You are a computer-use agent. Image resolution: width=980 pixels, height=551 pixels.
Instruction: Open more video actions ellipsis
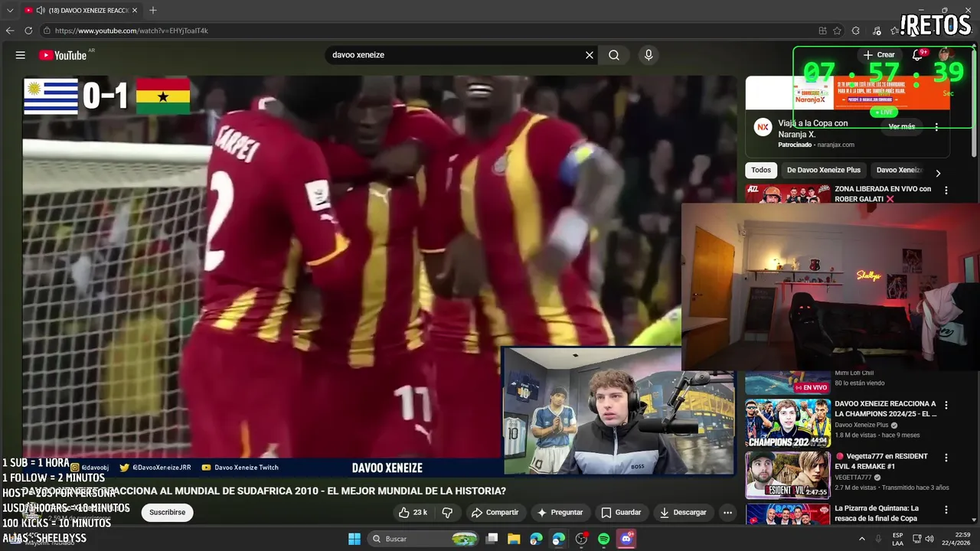(728, 512)
